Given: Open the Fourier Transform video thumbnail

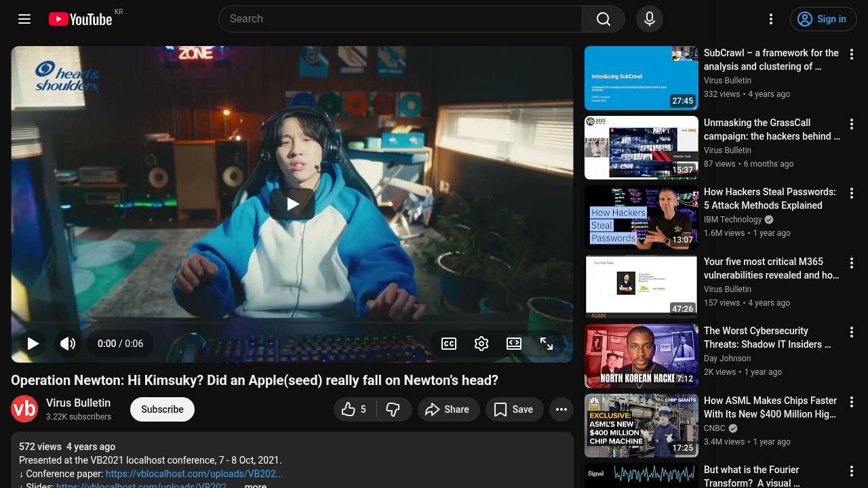Looking at the screenshot, I should click(x=642, y=476).
